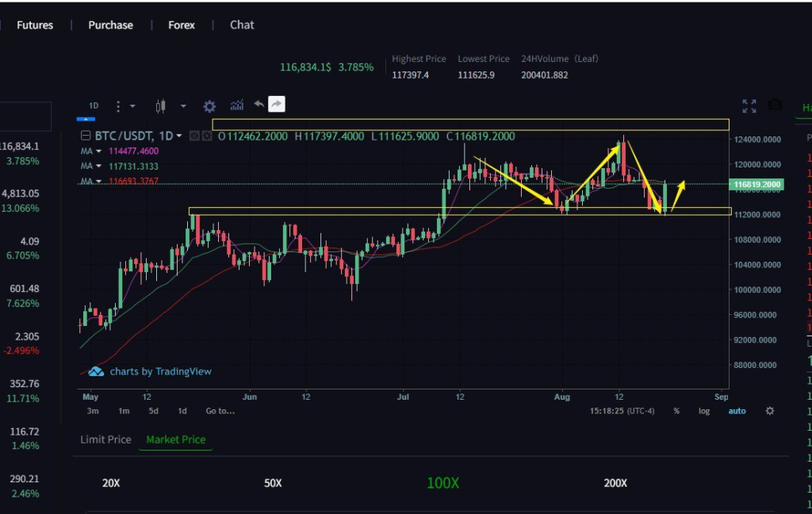This screenshot has width=812, height=514.
Task: Select the 3m date range
Action: point(93,411)
